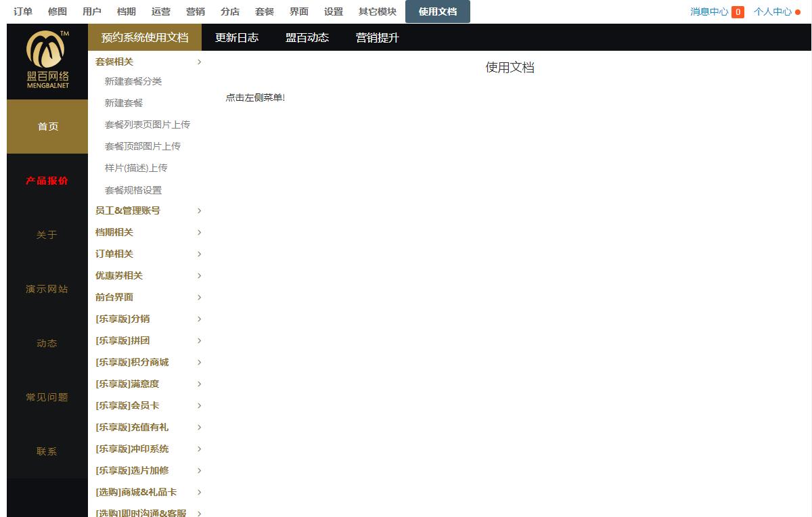Switch to the 盟百动态 tab
The height and width of the screenshot is (517, 812).
click(x=307, y=38)
